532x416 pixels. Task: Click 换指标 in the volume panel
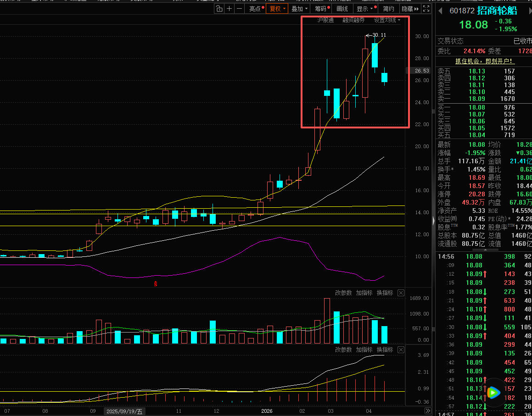[x=385, y=293]
